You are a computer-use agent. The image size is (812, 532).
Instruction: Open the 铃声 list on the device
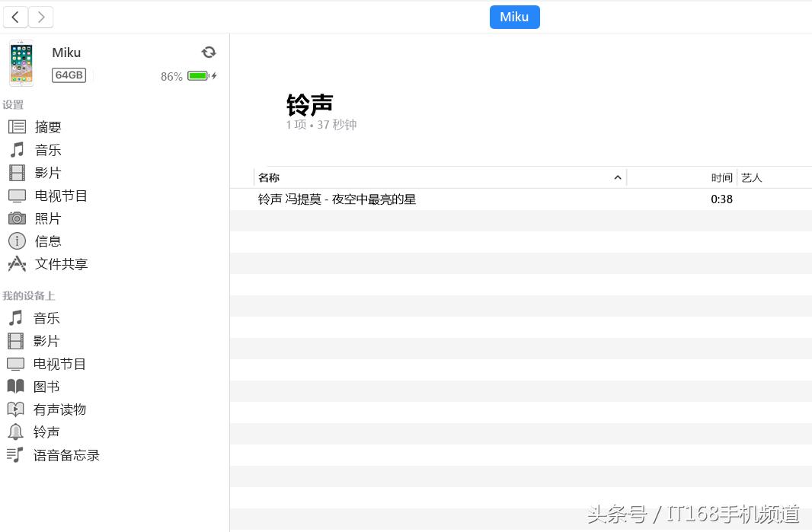coord(46,432)
